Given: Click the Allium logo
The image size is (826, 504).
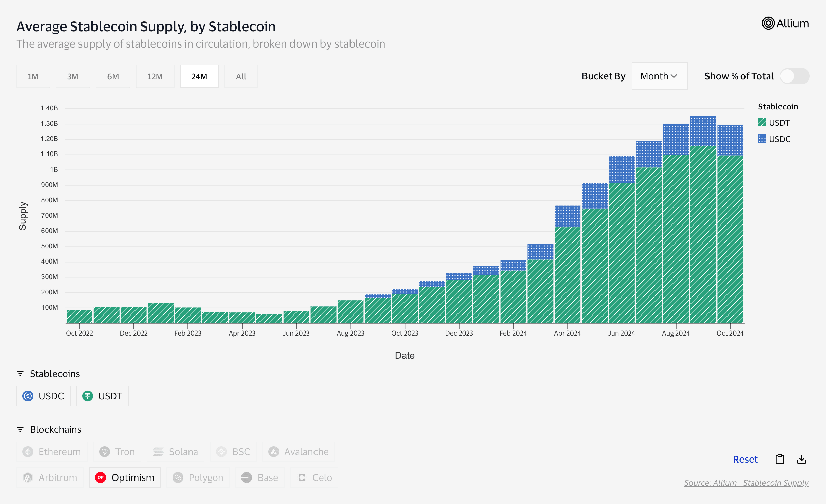Looking at the screenshot, I should pyautogui.click(x=786, y=23).
